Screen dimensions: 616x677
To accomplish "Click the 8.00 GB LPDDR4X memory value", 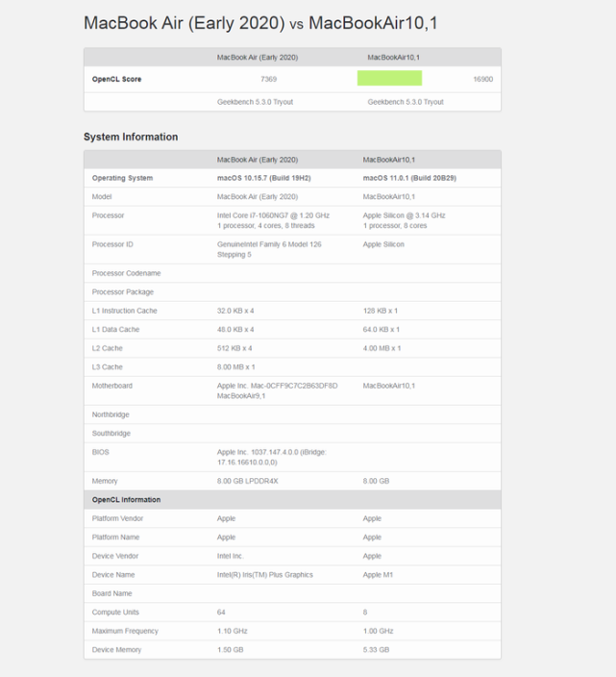I will pyautogui.click(x=247, y=481).
